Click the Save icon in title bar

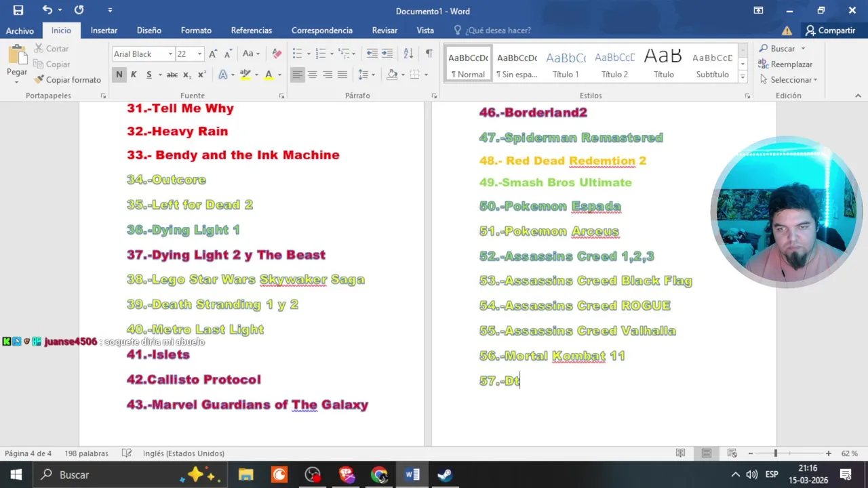(18, 10)
